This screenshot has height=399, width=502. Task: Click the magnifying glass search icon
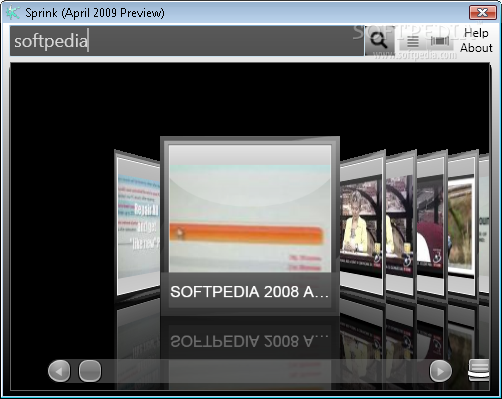pyautogui.click(x=379, y=41)
